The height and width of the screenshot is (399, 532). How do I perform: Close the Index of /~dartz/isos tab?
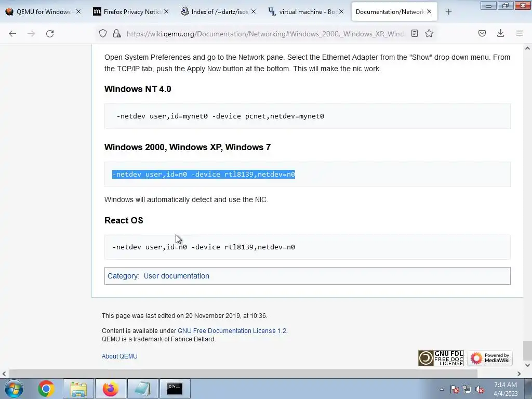[x=254, y=11]
